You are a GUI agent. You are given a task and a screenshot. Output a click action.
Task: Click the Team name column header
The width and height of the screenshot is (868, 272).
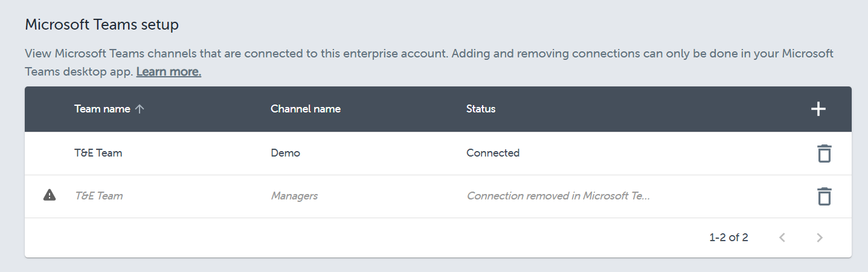click(x=102, y=109)
